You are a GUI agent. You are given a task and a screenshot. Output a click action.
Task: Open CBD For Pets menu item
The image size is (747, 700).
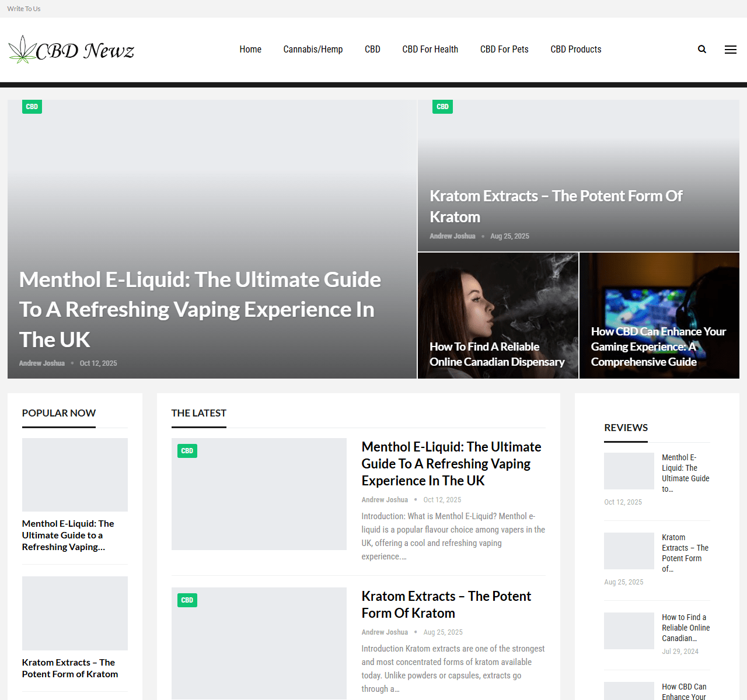(504, 50)
